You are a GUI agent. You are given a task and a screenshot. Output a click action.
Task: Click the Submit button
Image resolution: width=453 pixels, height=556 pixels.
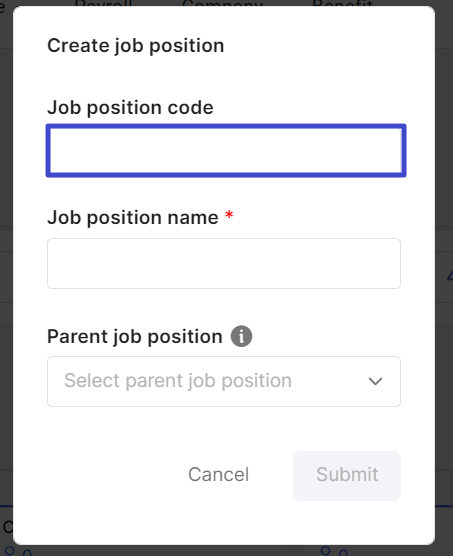347,476
